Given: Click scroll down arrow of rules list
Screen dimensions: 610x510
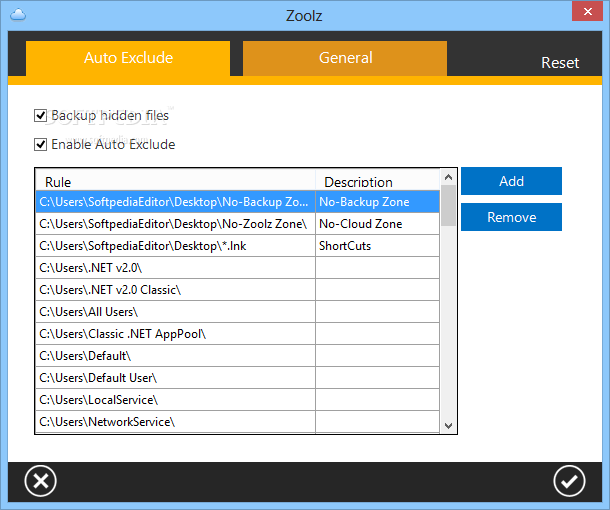Looking at the screenshot, I should coord(448,425).
